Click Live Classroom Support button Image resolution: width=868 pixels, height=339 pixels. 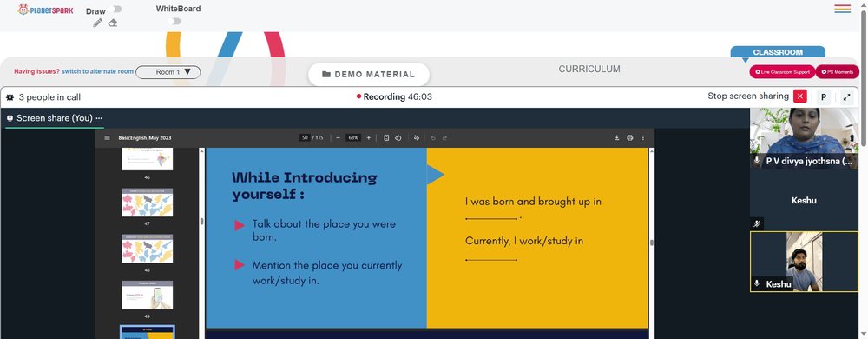(x=782, y=72)
